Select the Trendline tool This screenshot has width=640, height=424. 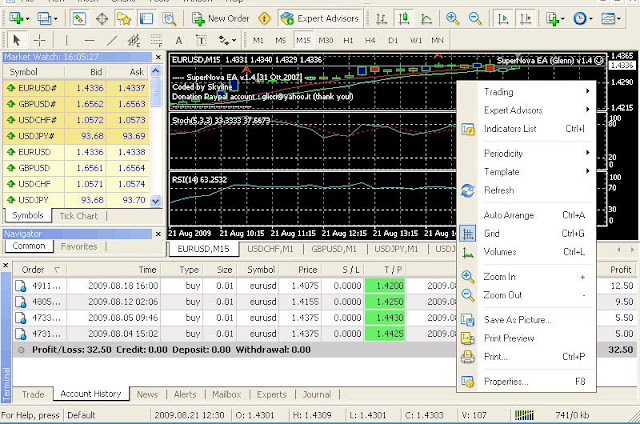point(112,40)
